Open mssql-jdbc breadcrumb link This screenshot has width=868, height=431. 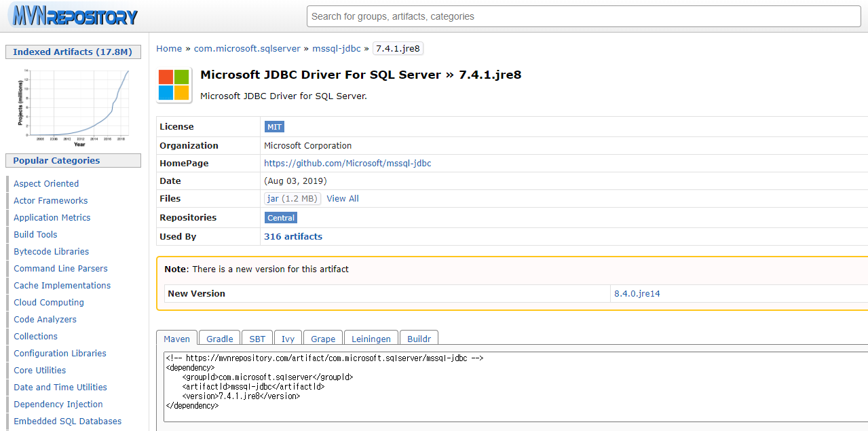point(337,49)
